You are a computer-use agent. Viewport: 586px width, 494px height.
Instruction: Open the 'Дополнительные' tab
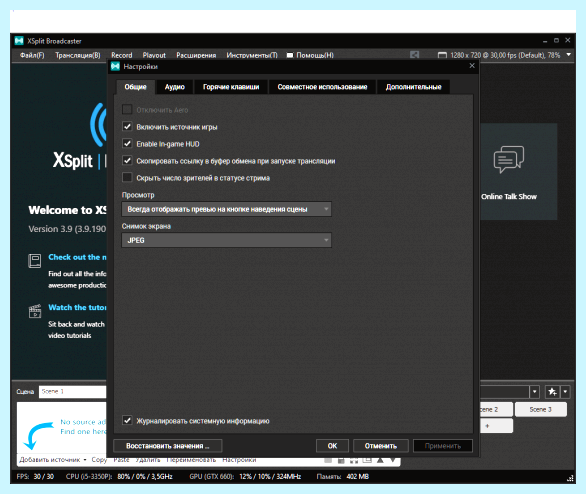pos(413,87)
